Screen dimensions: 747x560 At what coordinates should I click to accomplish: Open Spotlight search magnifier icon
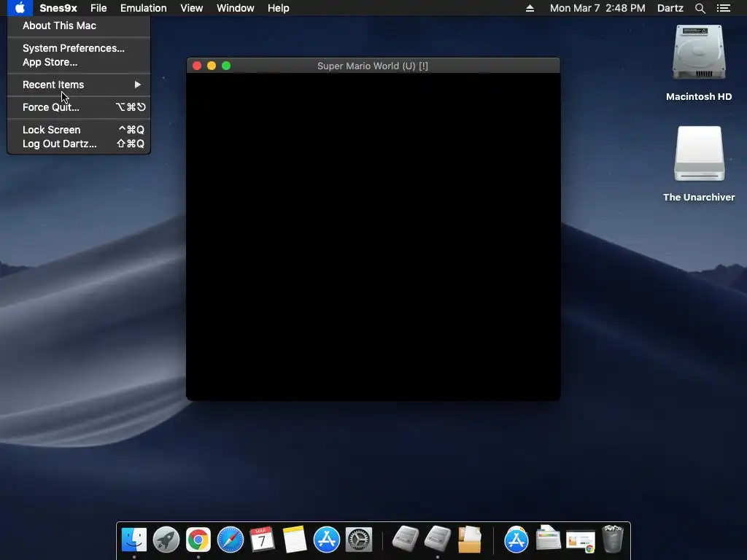pyautogui.click(x=700, y=8)
